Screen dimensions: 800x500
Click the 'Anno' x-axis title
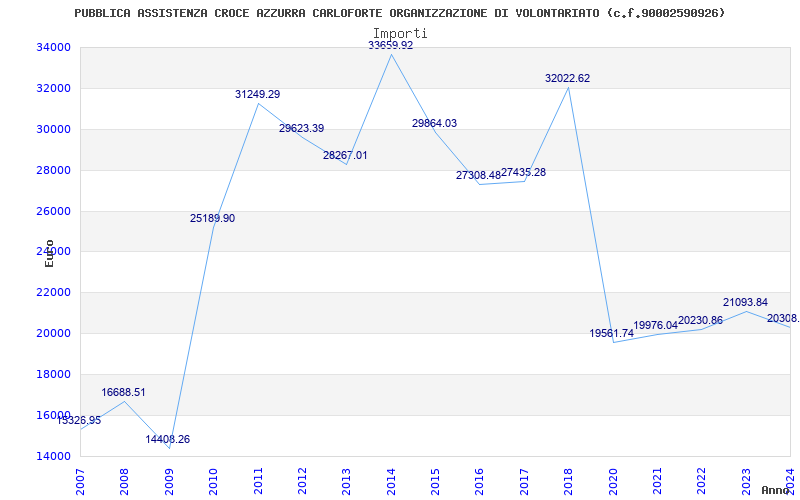coord(776,490)
